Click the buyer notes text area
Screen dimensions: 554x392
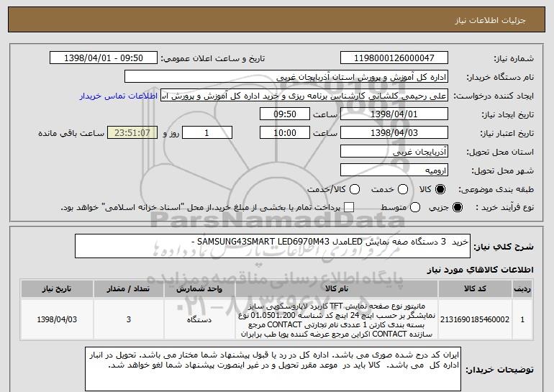[273, 369]
